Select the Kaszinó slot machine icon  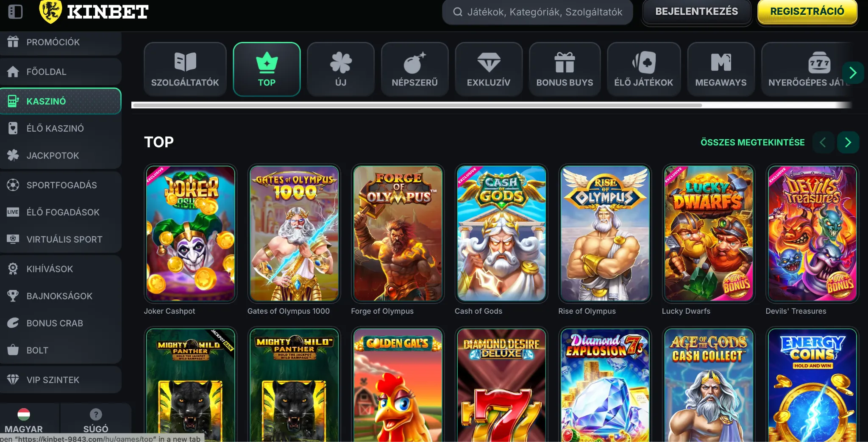(x=13, y=101)
